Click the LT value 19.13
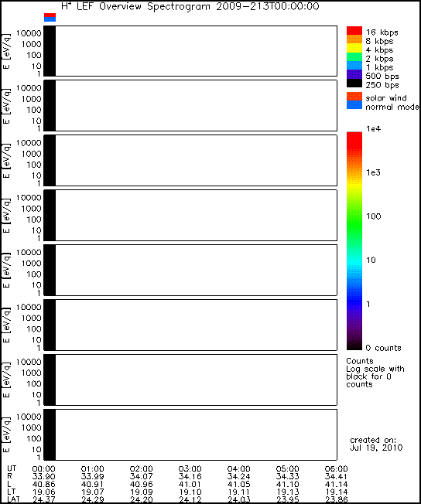Image resolution: width=421 pixels, height=504 pixels. [287, 492]
